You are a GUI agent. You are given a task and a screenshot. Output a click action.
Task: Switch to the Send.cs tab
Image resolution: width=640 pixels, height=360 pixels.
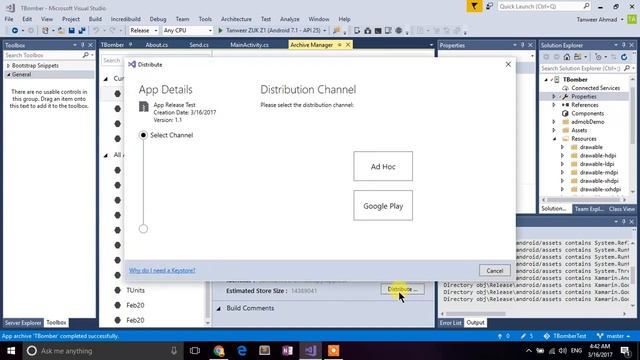point(199,45)
